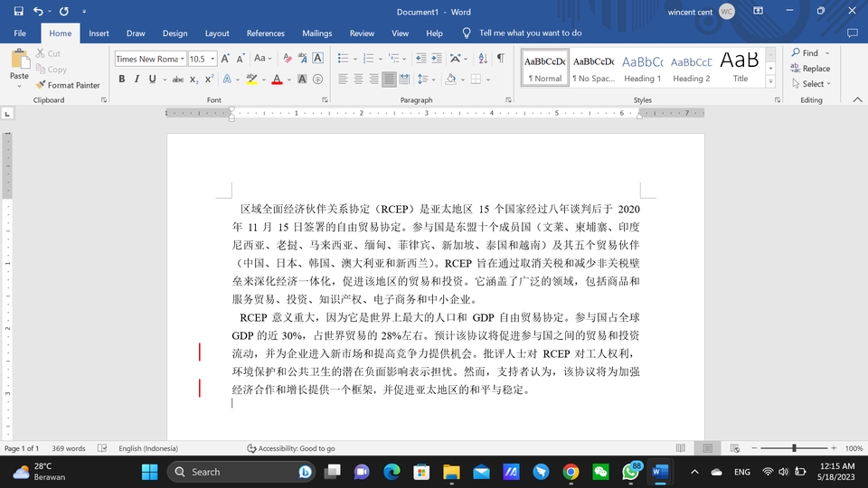
Task: Open the Change Case dropdown
Action: coord(262,58)
